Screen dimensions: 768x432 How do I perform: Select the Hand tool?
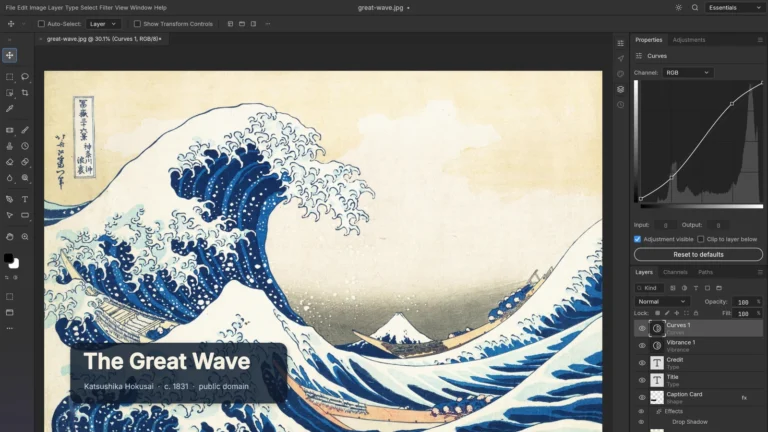9,237
